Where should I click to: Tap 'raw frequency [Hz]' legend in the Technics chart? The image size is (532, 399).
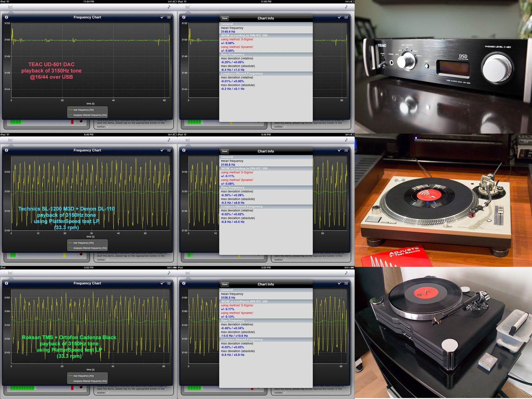click(x=83, y=243)
